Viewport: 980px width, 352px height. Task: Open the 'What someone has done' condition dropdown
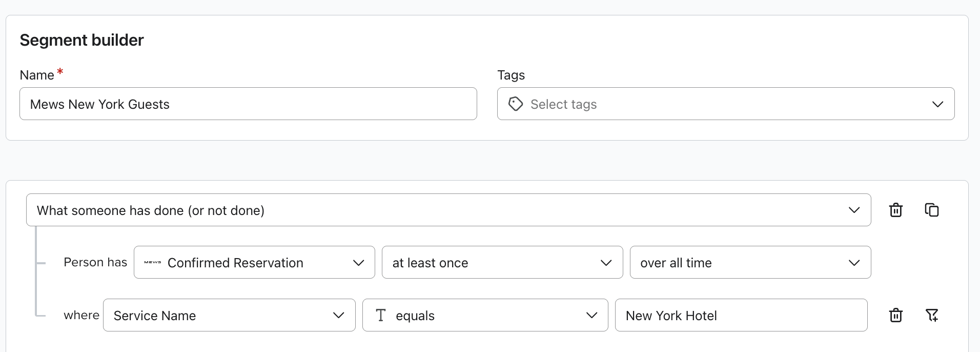click(x=448, y=210)
